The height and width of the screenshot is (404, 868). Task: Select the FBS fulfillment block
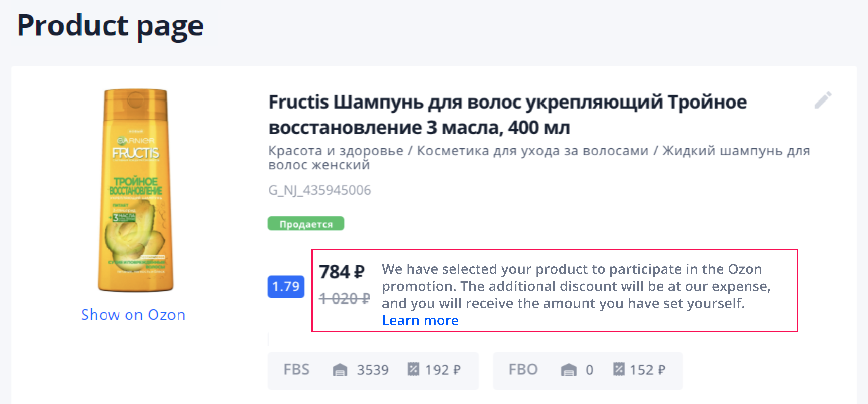click(373, 371)
